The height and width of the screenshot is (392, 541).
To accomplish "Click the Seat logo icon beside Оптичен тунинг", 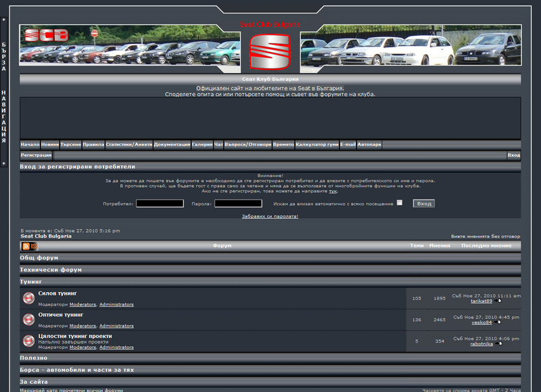I will (28, 320).
